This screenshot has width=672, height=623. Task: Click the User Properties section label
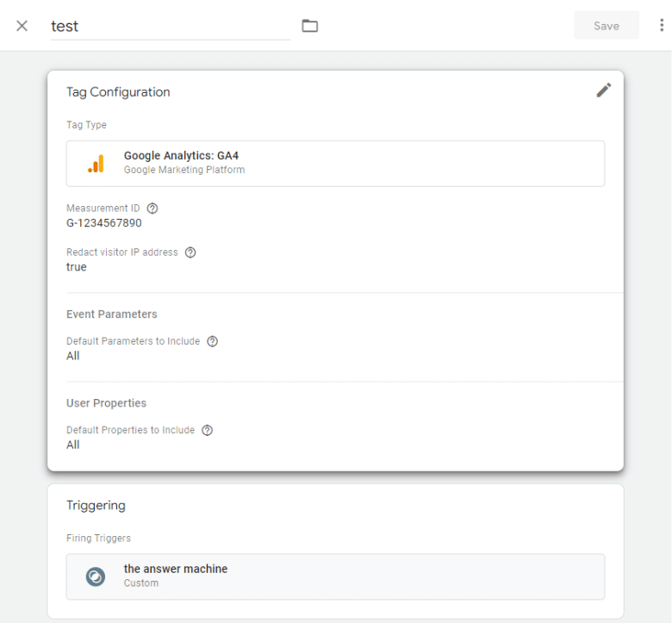(106, 403)
